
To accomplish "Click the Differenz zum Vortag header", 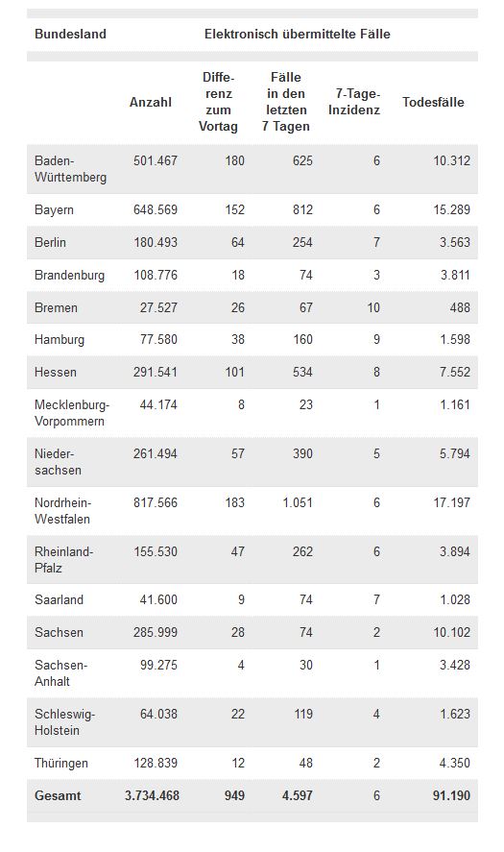I will pos(218,102).
